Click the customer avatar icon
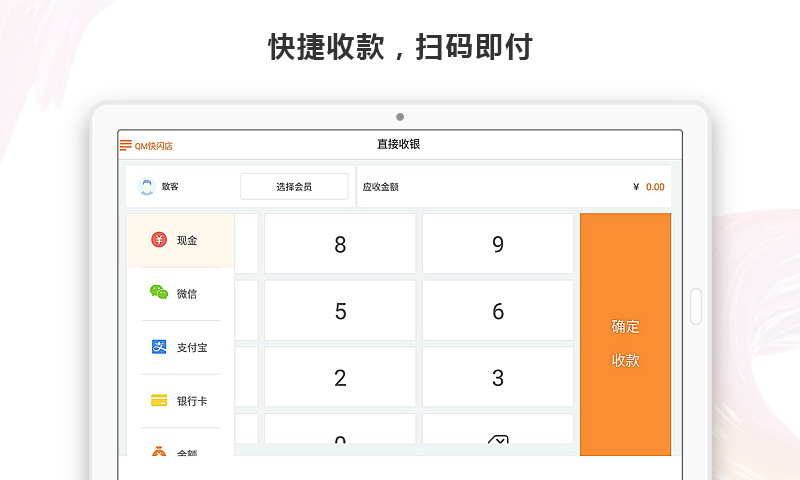Viewport: 800px width, 480px height. [147, 187]
